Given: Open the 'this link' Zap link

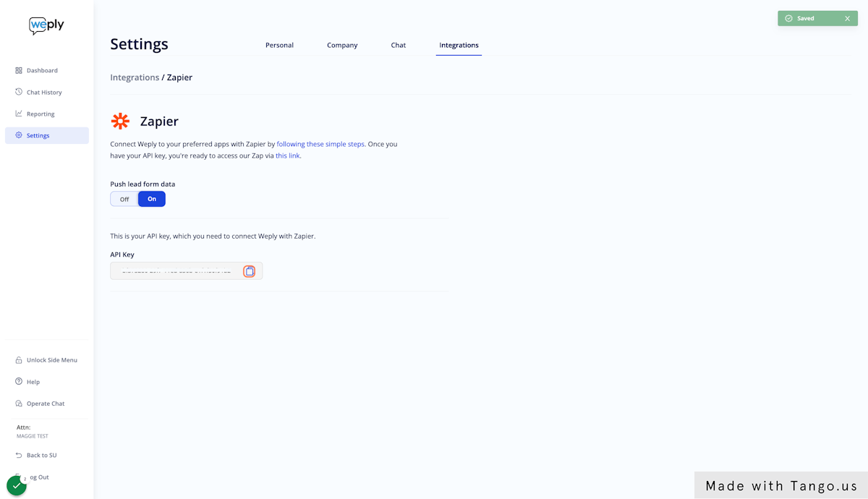Looking at the screenshot, I should coord(287,155).
